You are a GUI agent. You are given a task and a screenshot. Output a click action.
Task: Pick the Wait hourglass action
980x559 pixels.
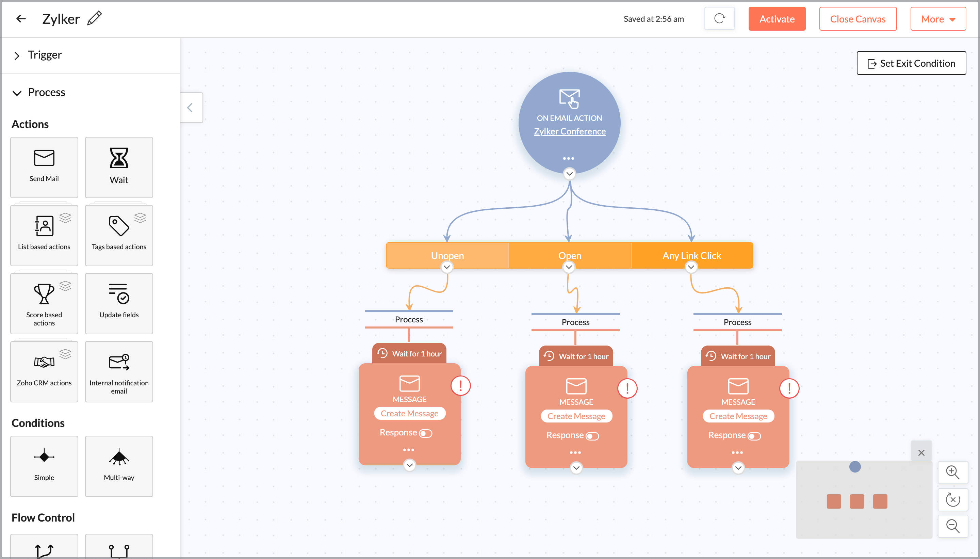pyautogui.click(x=119, y=158)
